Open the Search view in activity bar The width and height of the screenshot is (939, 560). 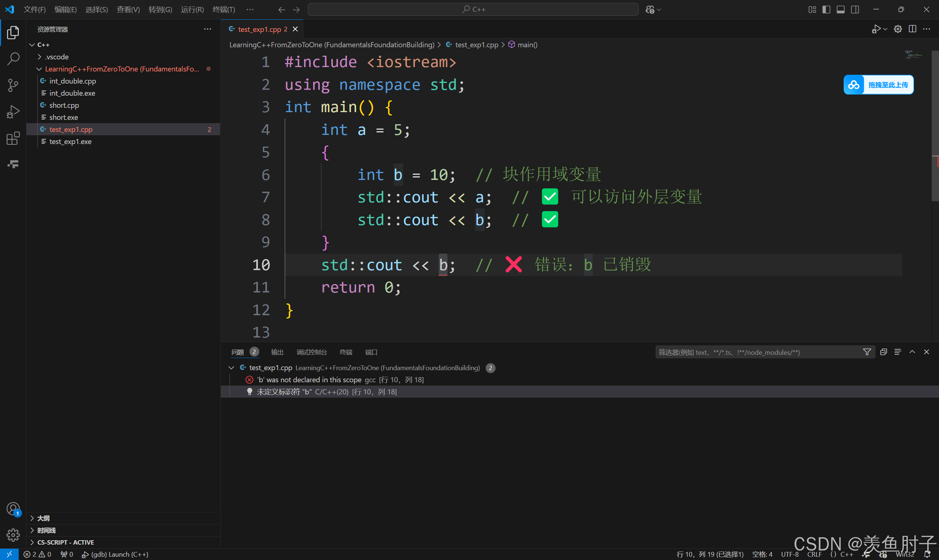[x=13, y=59]
